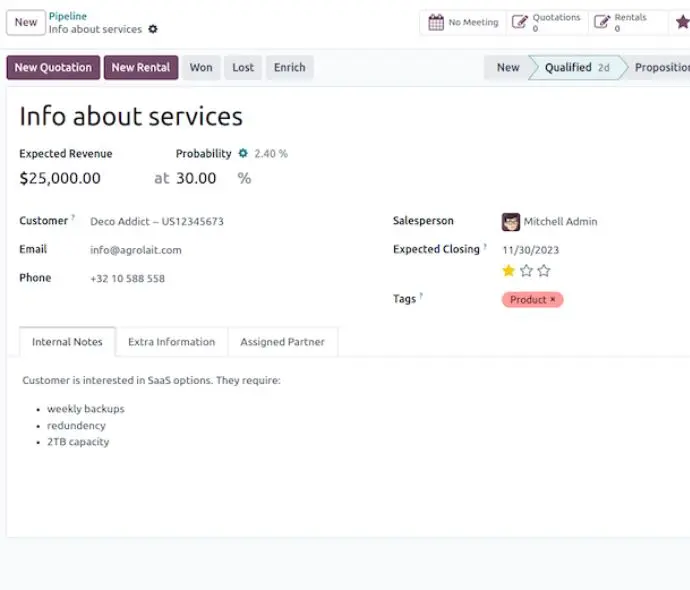Go back to Pipeline breadcrumb

pos(68,16)
